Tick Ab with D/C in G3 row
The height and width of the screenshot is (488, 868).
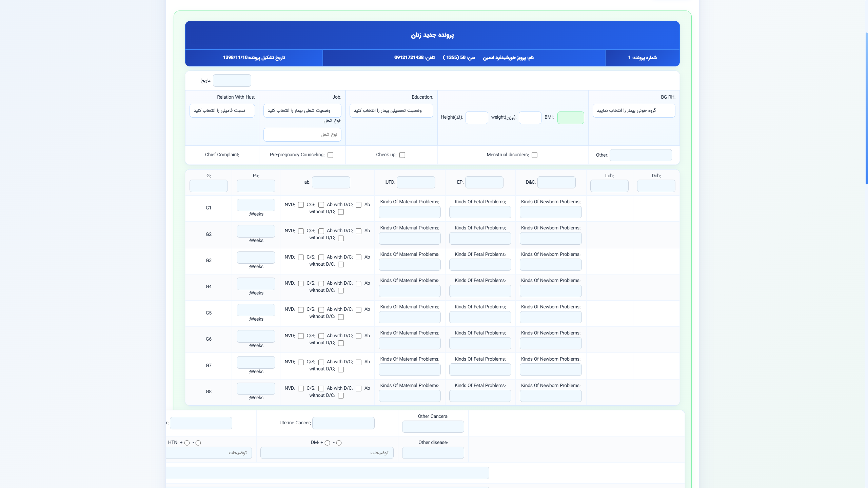click(x=358, y=257)
